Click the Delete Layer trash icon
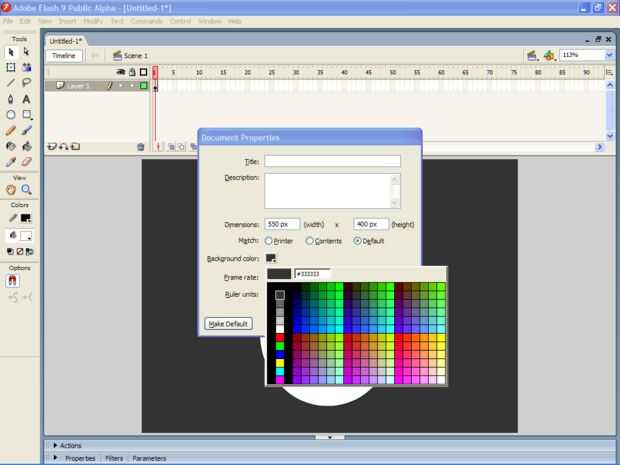Viewport: 620px width, 465px height. click(140, 147)
